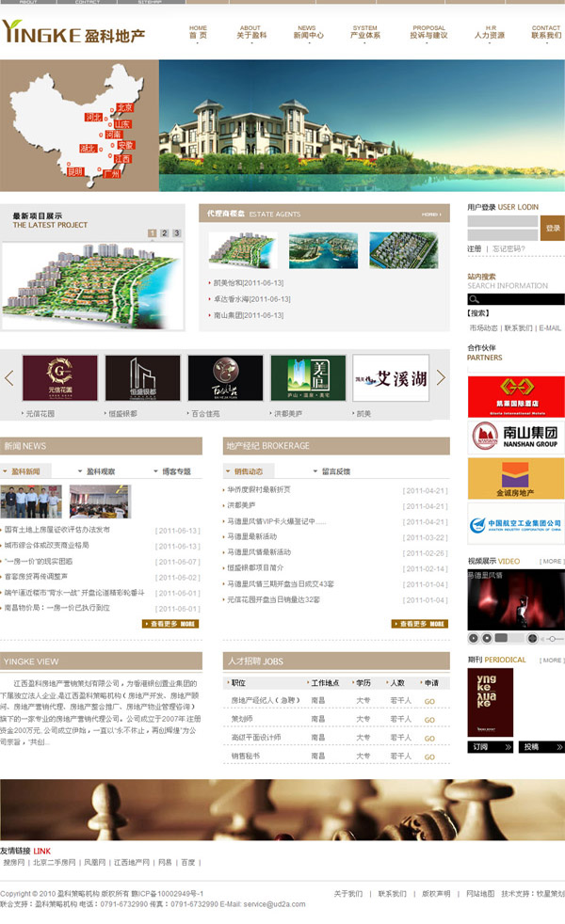Show next items in project carousel
Screen dimensions: 565x924
coord(441,377)
